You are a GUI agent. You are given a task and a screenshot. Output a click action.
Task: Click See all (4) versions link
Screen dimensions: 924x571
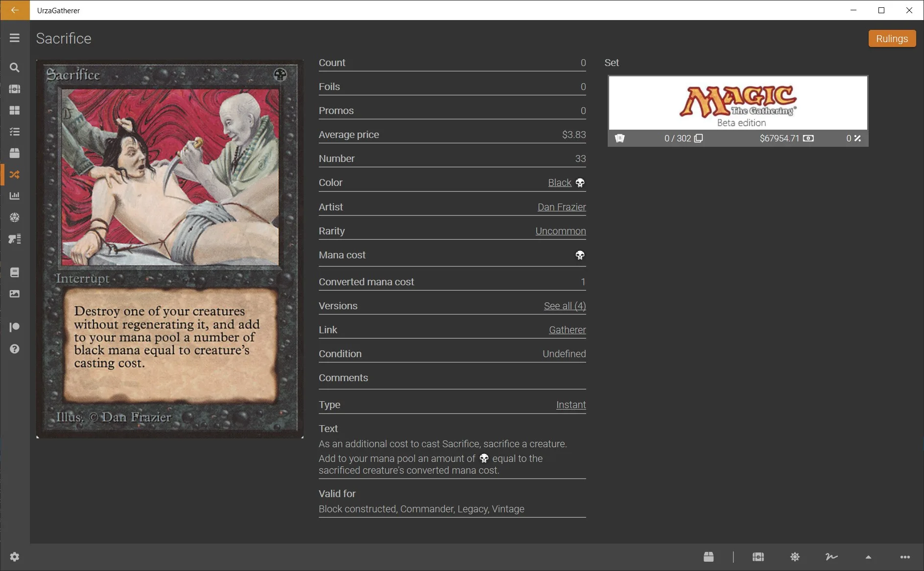565,306
